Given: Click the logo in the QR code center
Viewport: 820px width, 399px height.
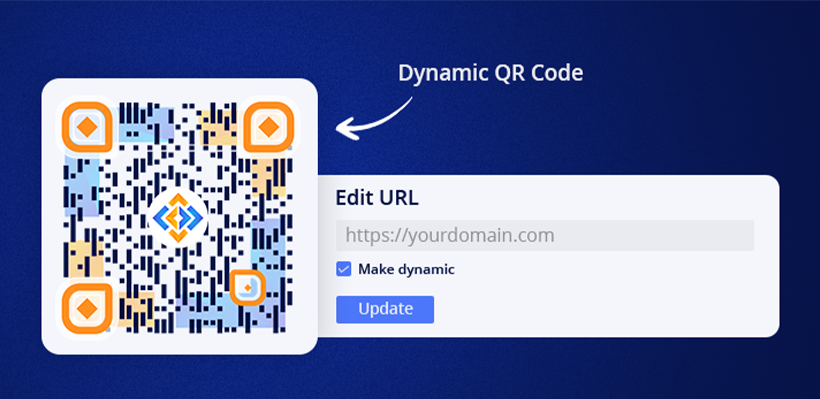Looking at the screenshot, I should pos(178,218).
